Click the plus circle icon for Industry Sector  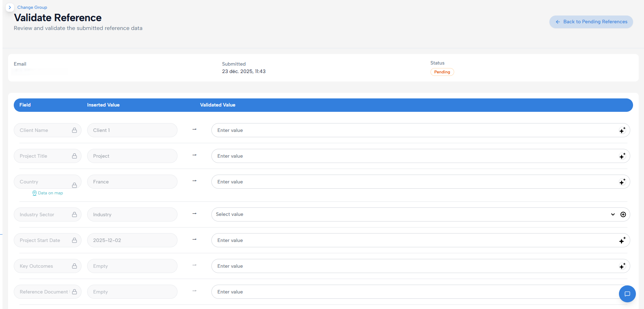(x=623, y=214)
